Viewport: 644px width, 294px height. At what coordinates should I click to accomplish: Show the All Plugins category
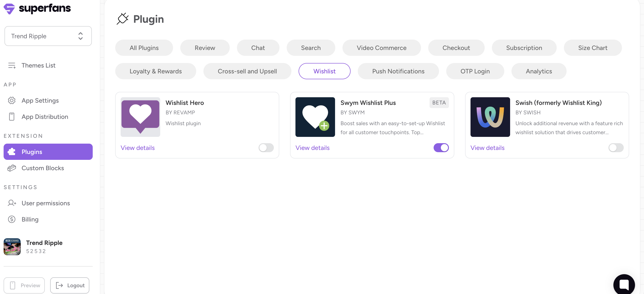click(x=144, y=48)
